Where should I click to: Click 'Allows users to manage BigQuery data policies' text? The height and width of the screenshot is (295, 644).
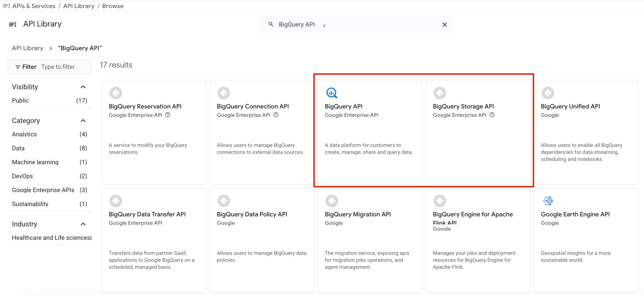262,257
